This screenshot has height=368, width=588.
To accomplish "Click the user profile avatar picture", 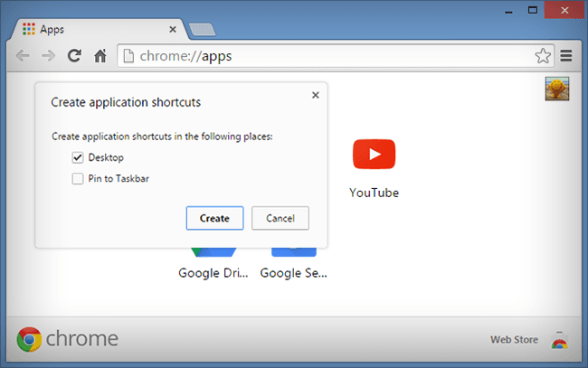I will (x=557, y=89).
